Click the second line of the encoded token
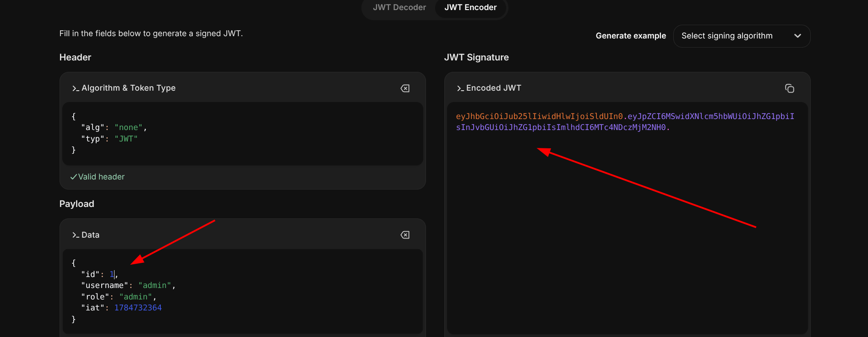This screenshot has width=868, height=337. coord(563,127)
